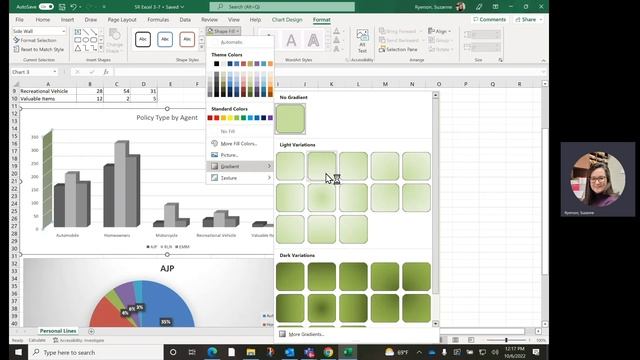This screenshot has height=360, width=640.
Task: Click Format Selection button
Action: click(x=35, y=40)
